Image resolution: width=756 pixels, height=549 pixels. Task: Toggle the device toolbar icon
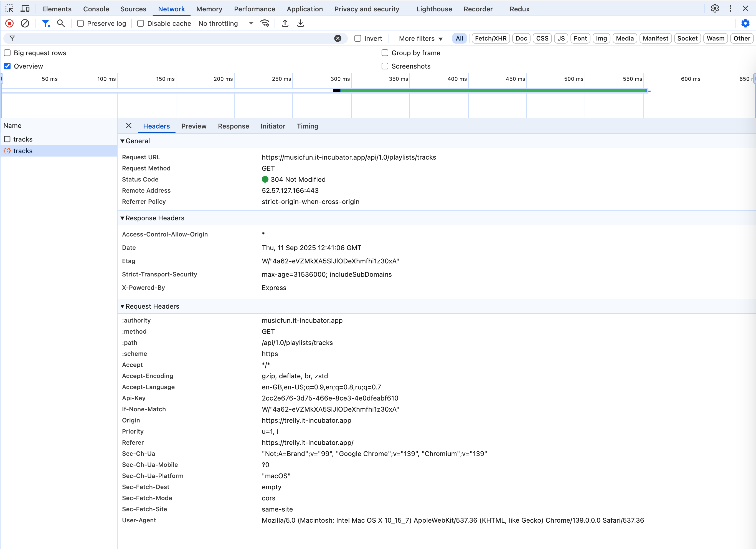pos(25,9)
